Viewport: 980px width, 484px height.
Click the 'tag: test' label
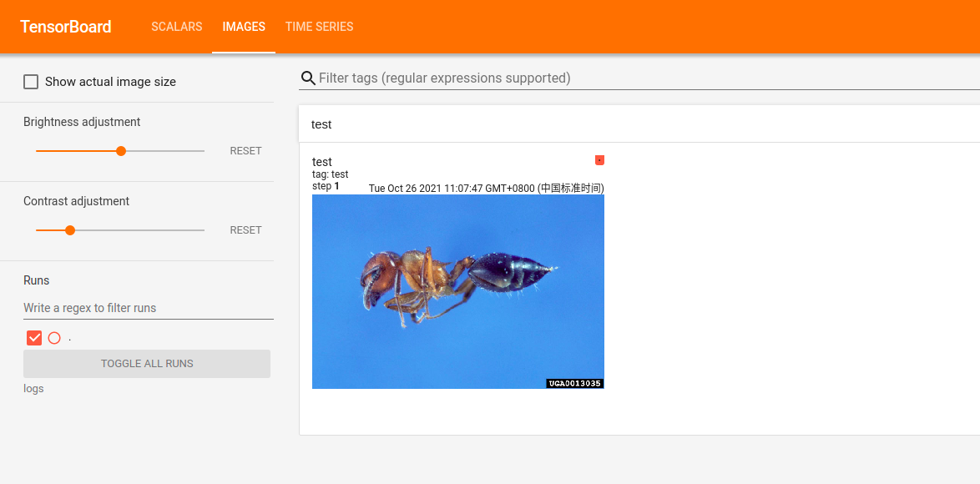[330, 175]
